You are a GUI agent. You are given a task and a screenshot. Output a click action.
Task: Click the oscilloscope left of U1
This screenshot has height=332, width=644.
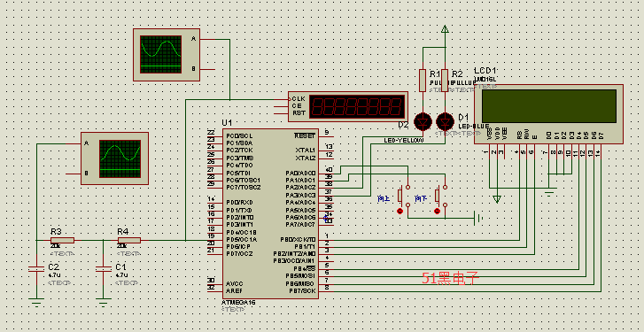[114, 158]
